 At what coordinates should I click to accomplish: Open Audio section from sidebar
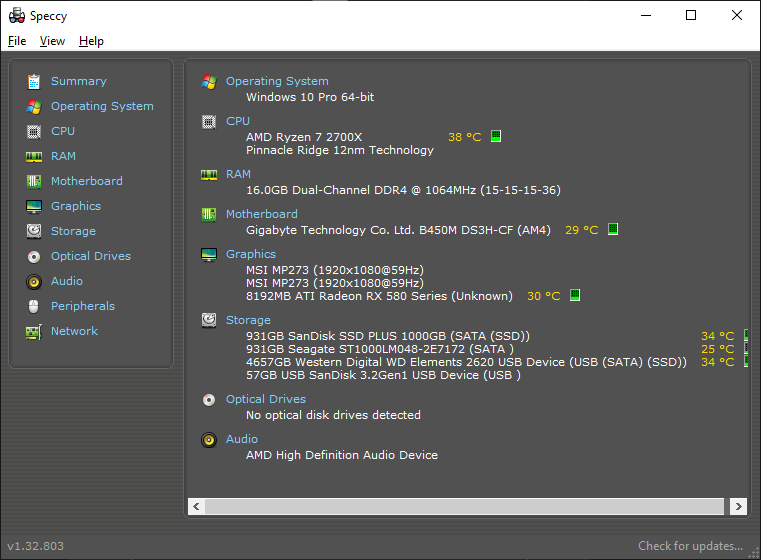(x=66, y=281)
